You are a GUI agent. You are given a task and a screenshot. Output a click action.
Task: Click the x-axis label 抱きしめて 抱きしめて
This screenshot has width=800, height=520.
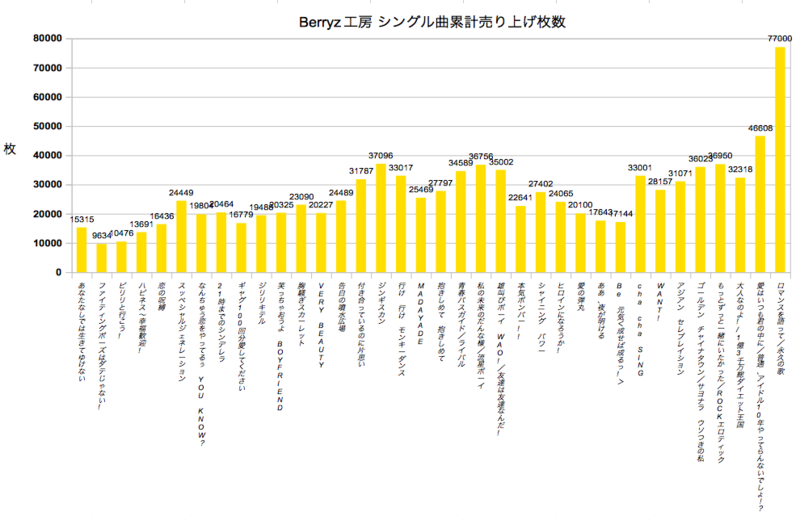coord(441,322)
